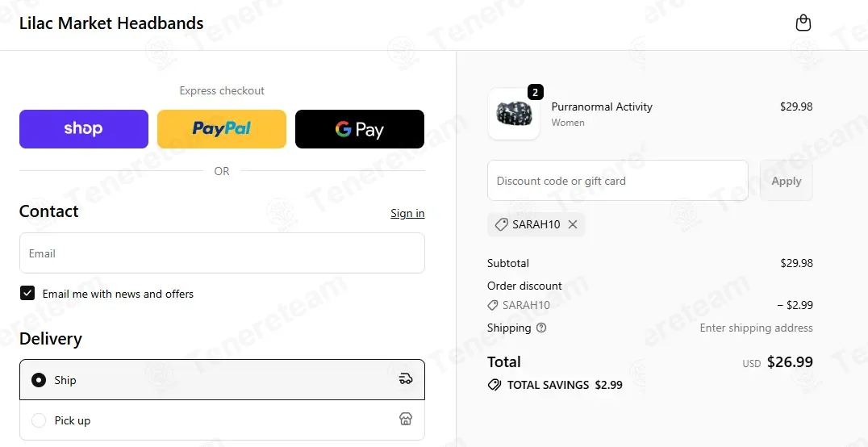Open the shopping bag cart icon
The height and width of the screenshot is (447, 868).
[x=803, y=23]
